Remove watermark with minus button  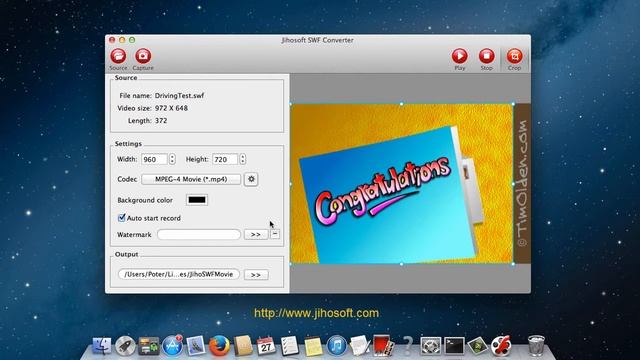pyautogui.click(x=275, y=234)
